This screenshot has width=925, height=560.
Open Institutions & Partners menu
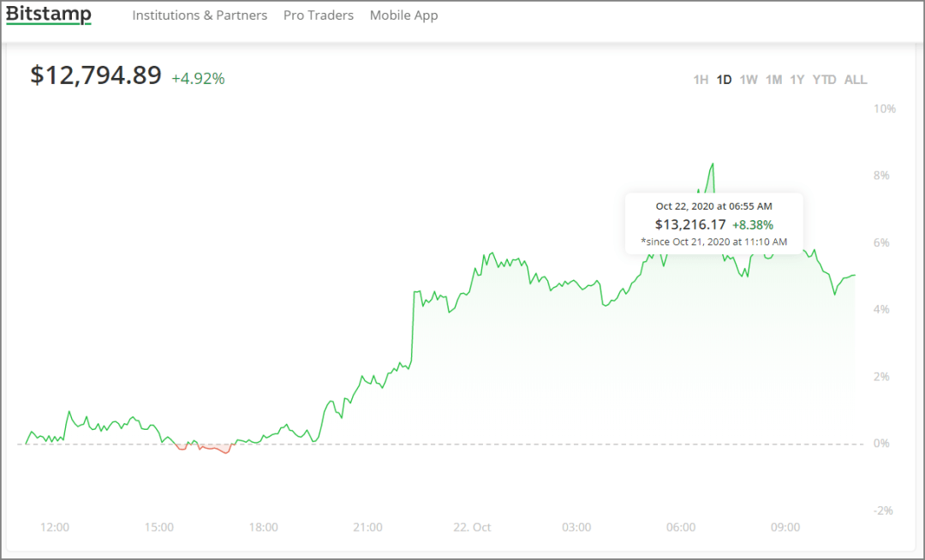pyautogui.click(x=200, y=15)
